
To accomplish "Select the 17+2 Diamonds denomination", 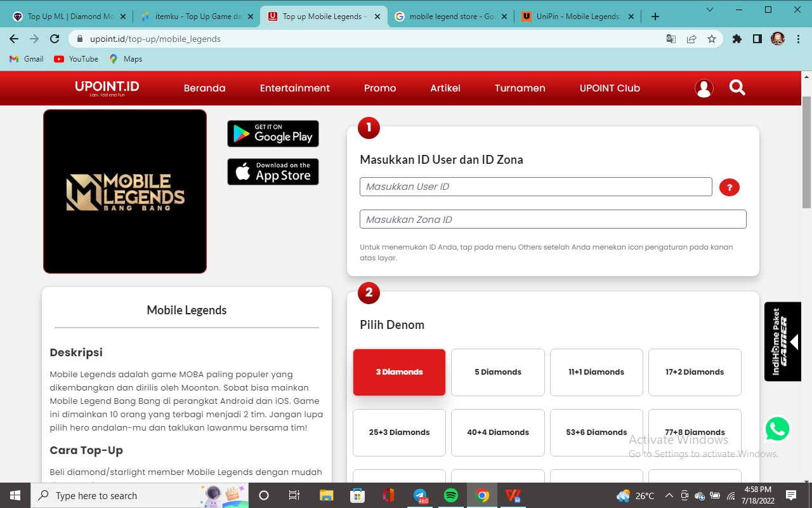I will (x=695, y=372).
